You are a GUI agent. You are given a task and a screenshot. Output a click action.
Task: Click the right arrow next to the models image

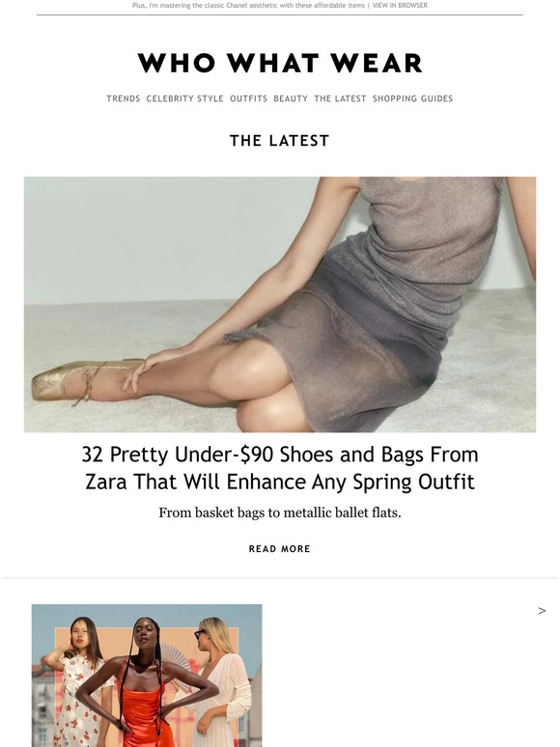[542, 611]
